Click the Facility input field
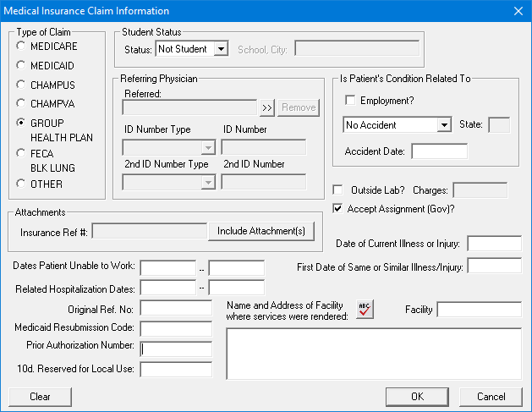The image size is (532, 412). click(x=479, y=310)
